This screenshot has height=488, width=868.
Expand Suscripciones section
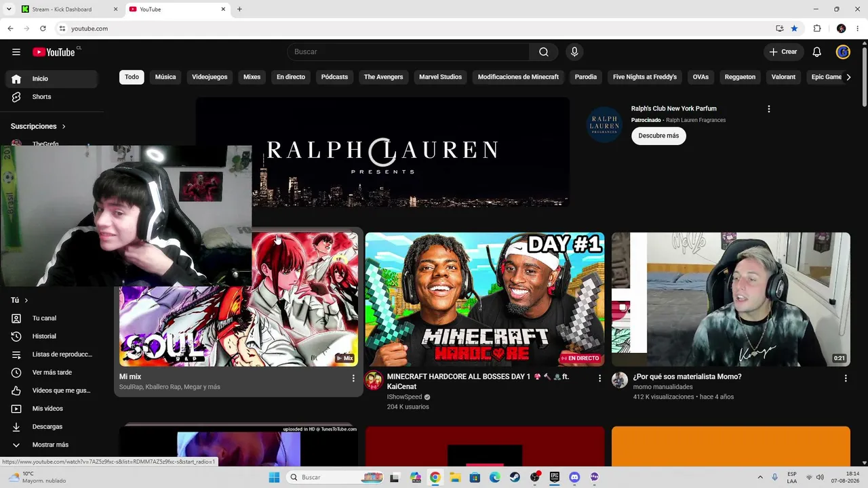tap(39, 126)
